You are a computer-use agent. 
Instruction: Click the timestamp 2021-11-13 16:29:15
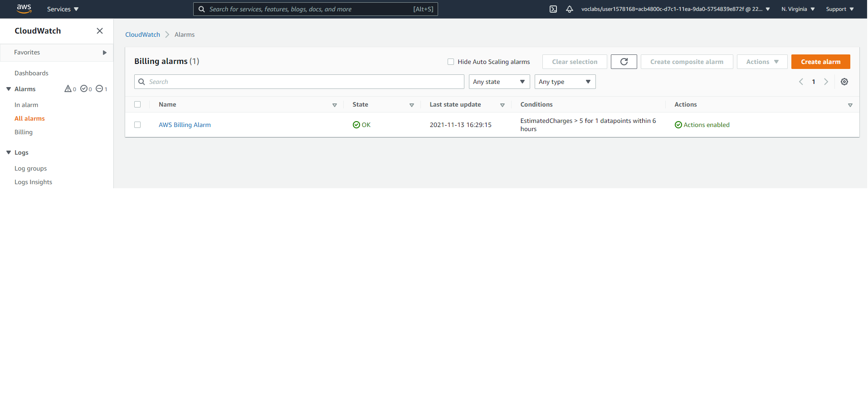tap(461, 125)
